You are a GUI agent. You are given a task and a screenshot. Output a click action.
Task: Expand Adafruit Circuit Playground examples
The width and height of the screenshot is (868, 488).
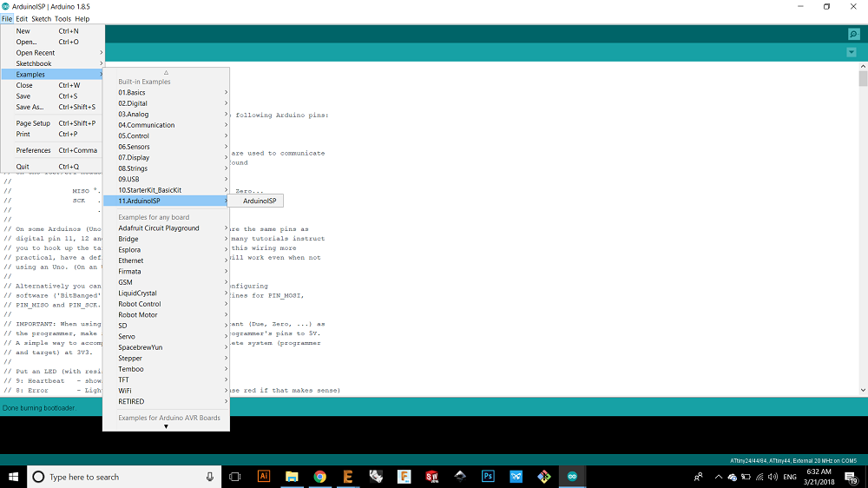pyautogui.click(x=166, y=228)
